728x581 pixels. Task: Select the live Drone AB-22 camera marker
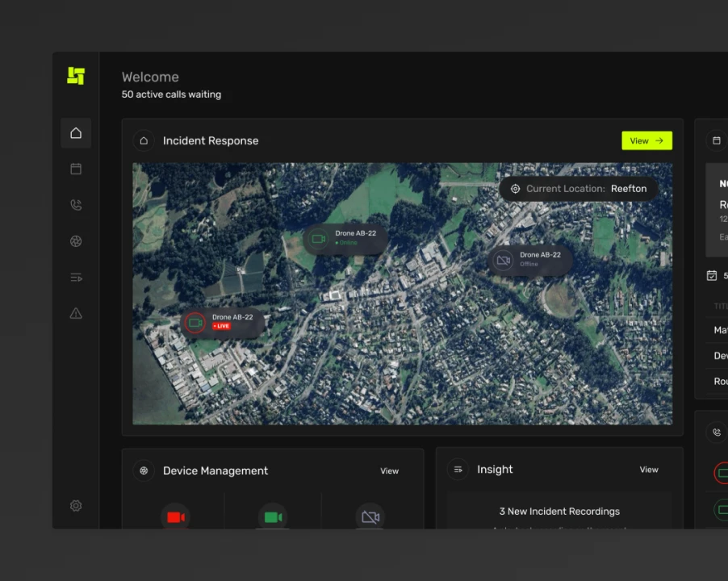195,323
